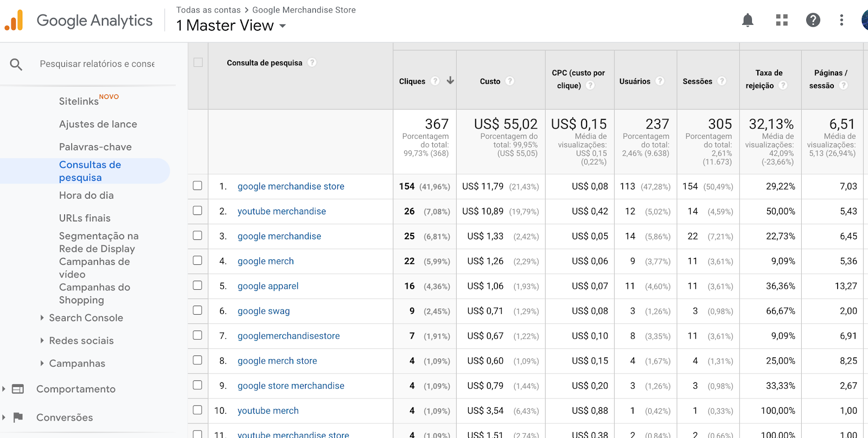The width and height of the screenshot is (868, 438).
Task: Click the US$ 55,02 total cost value
Action: (x=506, y=124)
